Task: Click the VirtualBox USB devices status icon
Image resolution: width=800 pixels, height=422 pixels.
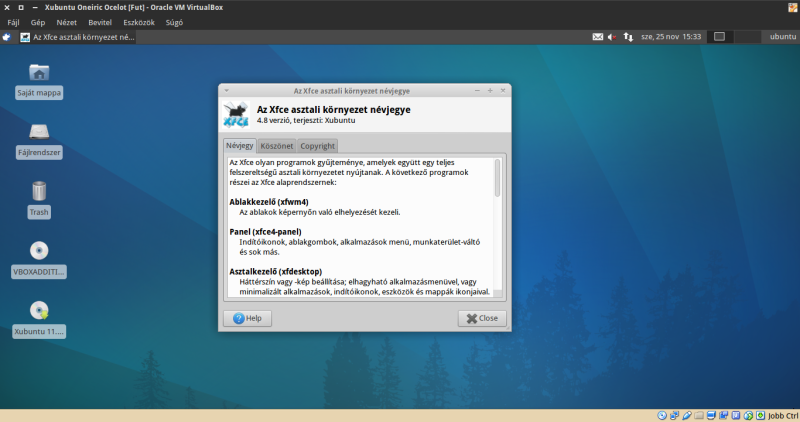Action: pyautogui.click(x=687, y=415)
